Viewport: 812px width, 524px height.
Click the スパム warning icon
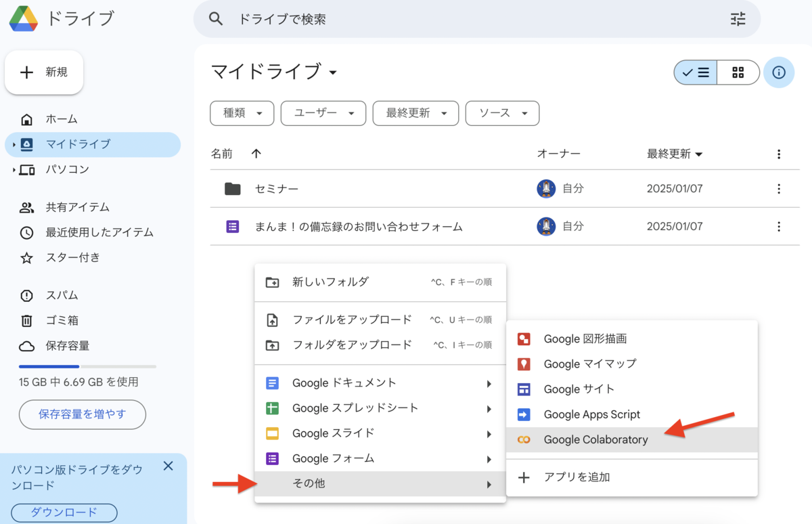pos(26,296)
